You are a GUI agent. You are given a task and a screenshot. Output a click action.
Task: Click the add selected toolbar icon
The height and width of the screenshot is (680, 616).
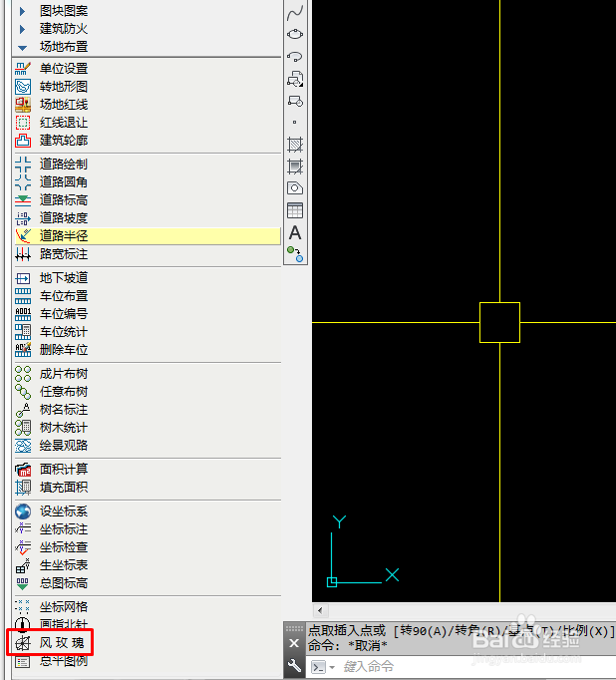295,254
